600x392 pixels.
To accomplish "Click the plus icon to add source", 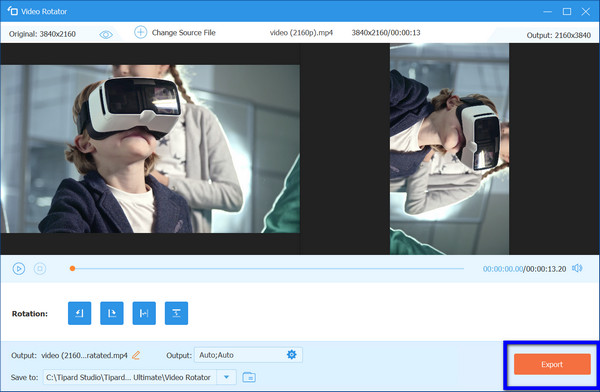I will point(140,32).
